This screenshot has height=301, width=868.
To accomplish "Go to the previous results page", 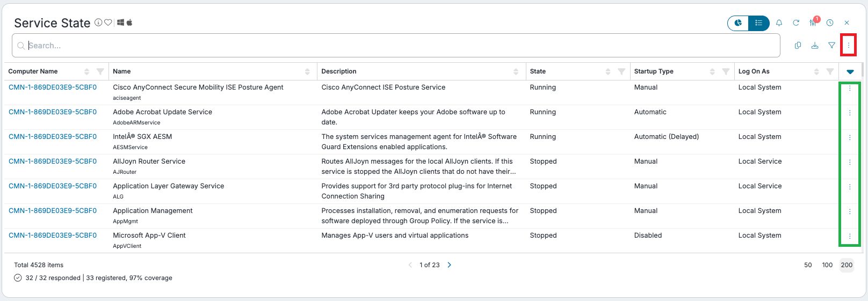I will [410, 265].
